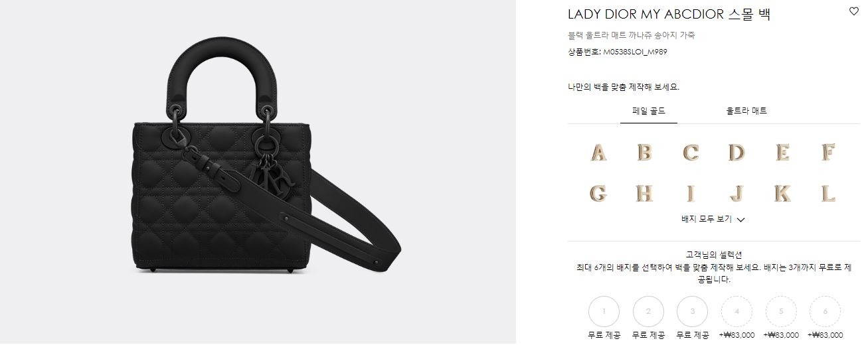This screenshot has height=345, width=868.
Task: Select the gold letter E badge
Action: coord(782,153)
